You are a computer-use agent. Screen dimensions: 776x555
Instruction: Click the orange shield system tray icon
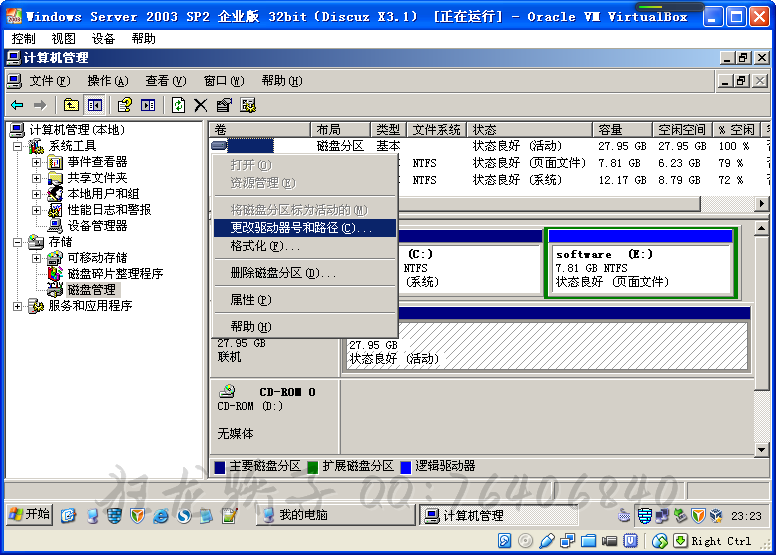click(698, 516)
